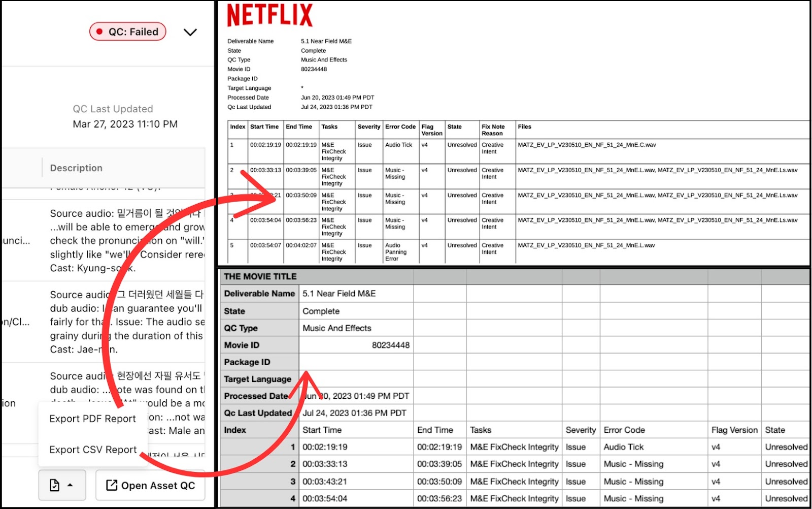Click the Description column header
The width and height of the screenshot is (812, 509).
coord(76,168)
